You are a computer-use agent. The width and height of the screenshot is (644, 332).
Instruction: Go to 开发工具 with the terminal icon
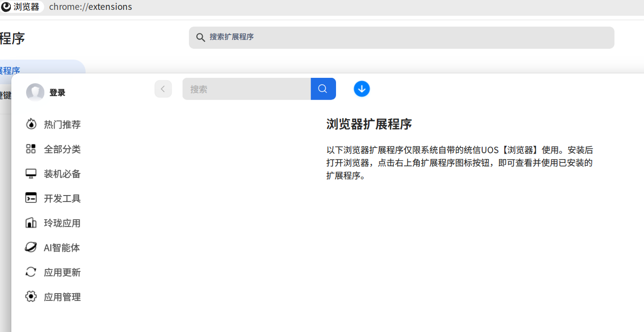[x=53, y=199]
